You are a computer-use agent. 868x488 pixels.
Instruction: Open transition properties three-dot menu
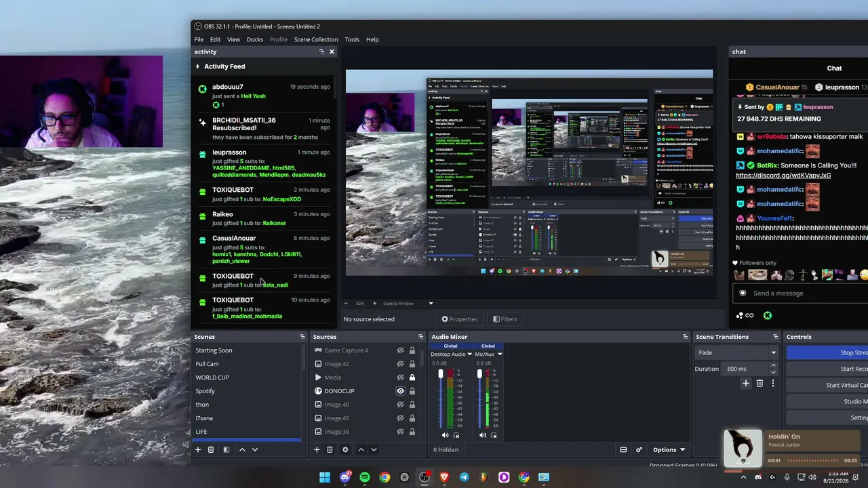pyautogui.click(x=772, y=384)
